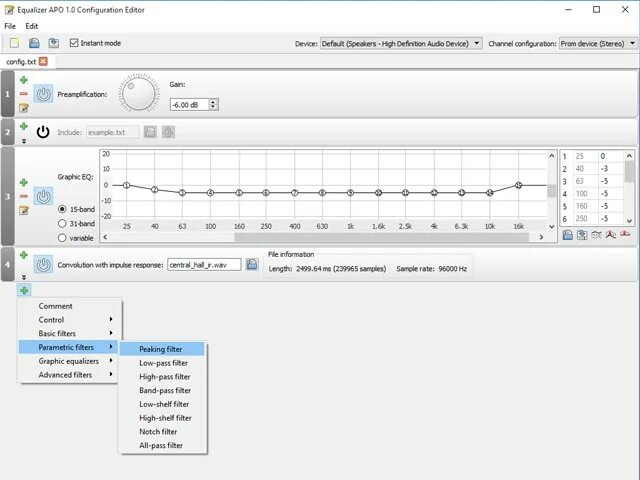Click the open-in-tab icon beside example.txt
Screen dimensions: 640x480
(168, 132)
